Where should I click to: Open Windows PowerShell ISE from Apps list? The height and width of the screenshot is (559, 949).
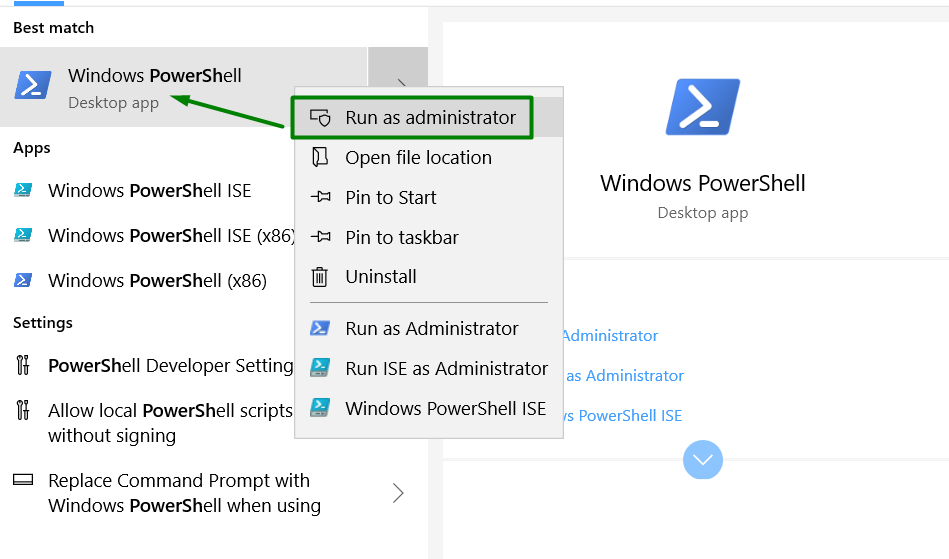(147, 191)
